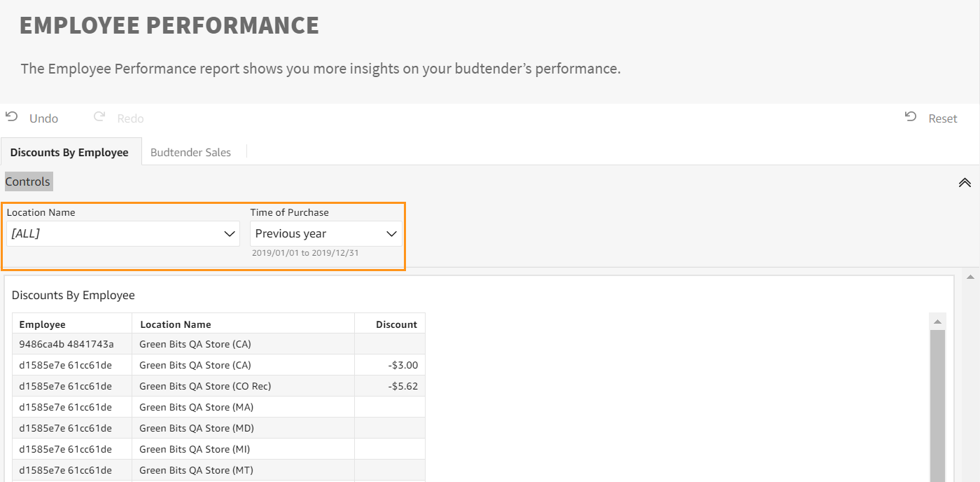Switch to the Budtender Sales tab

tap(190, 152)
